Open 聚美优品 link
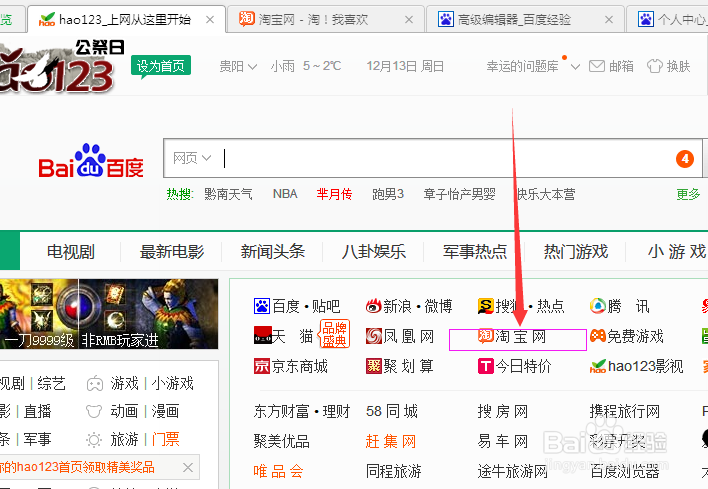 click(281, 441)
